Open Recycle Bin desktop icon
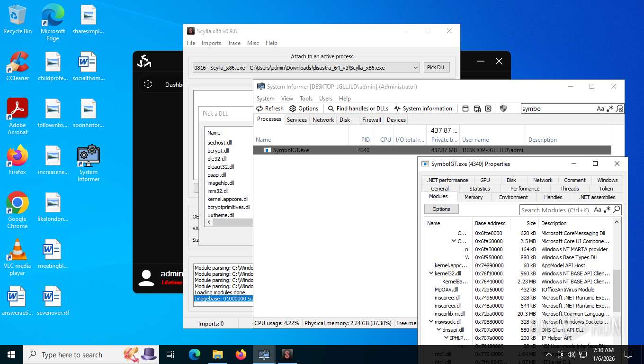This screenshot has width=644, height=364. point(18,20)
